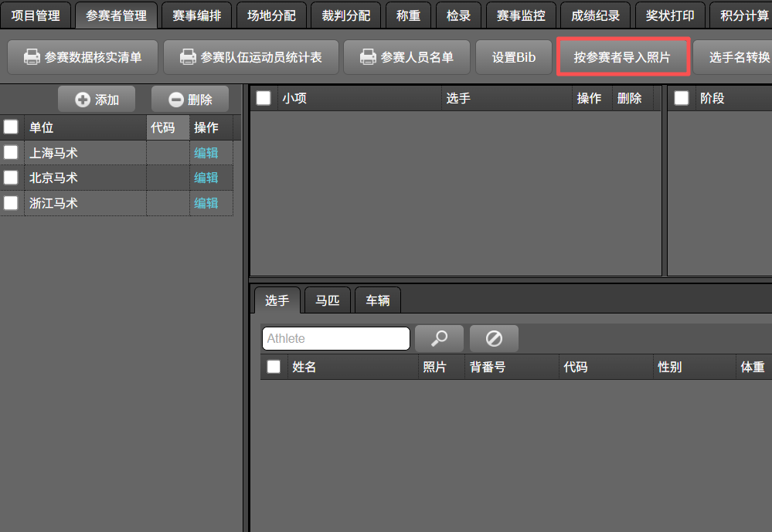This screenshot has width=772, height=532.
Task: Click the 按参赛者导入照片 button
Action: click(622, 57)
